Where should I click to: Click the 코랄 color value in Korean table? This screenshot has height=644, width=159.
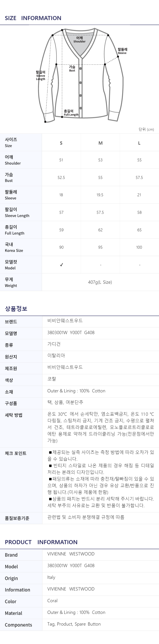tap(52, 379)
